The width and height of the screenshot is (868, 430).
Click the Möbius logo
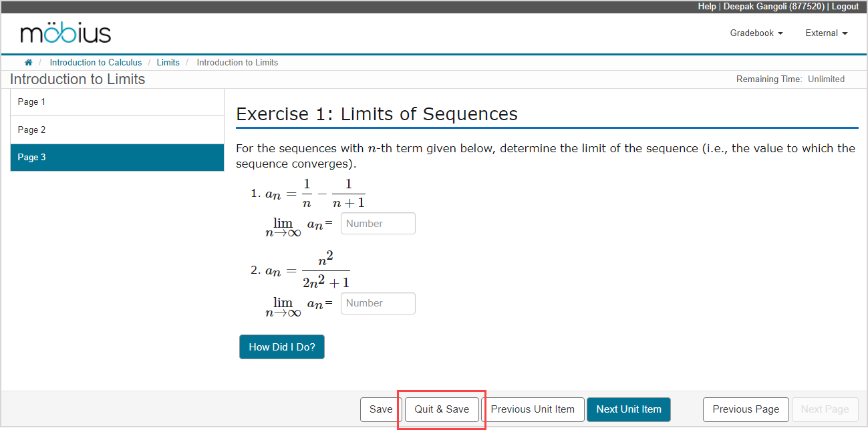(65, 33)
